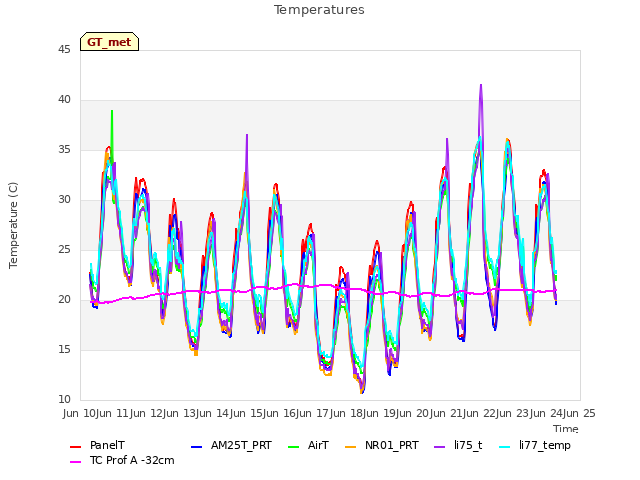This screenshot has width=640, height=480.
Task: Click the Time x-axis title
Action: 566,429
